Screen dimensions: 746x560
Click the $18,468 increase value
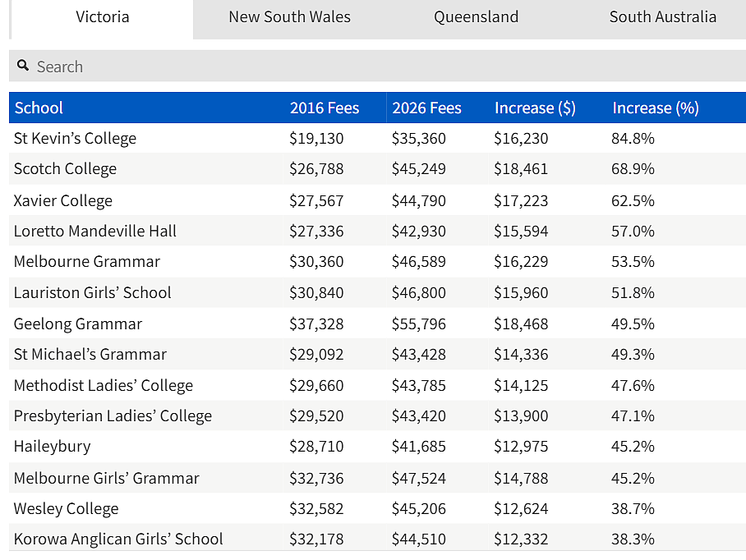(x=521, y=324)
